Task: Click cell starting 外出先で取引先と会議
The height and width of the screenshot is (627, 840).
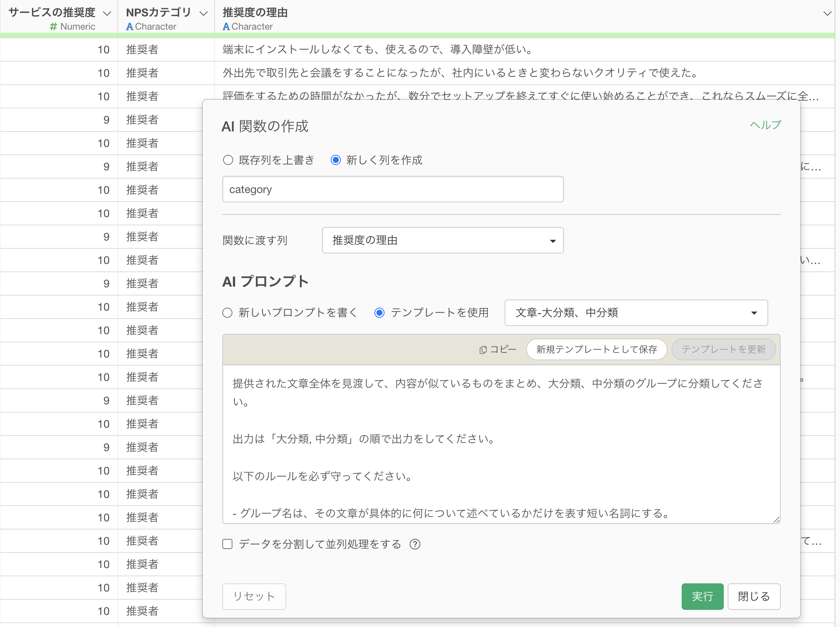Action: click(x=525, y=73)
